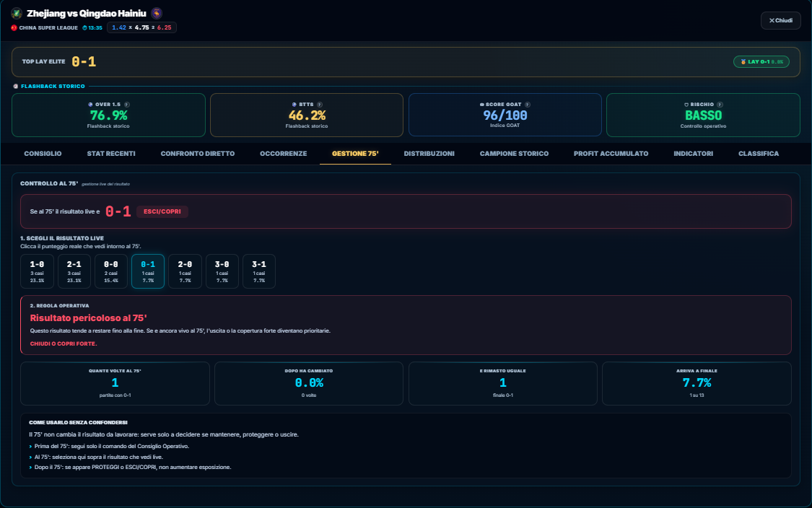The height and width of the screenshot is (508, 812).
Task: Select the 1-0 live score option
Action: tap(38, 271)
